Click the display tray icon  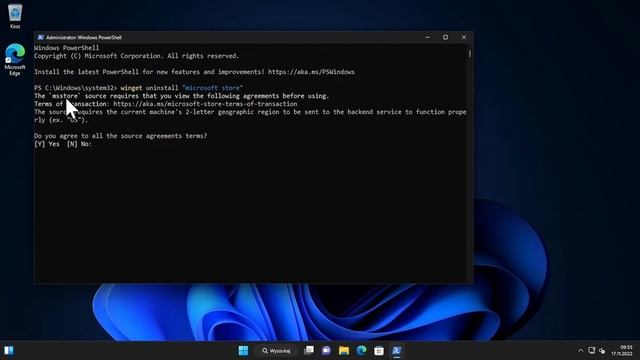[591, 350]
